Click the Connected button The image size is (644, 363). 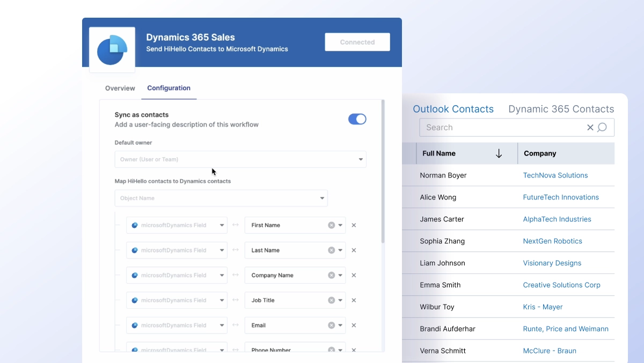click(357, 42)
